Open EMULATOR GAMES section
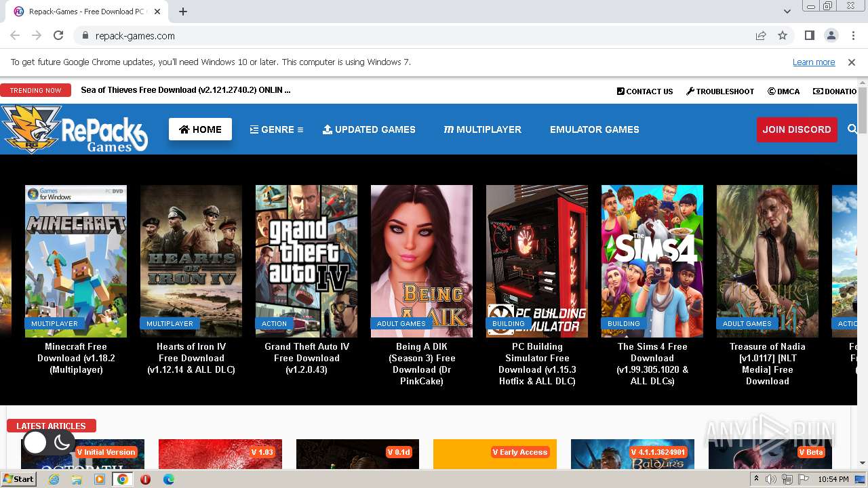Image resolution: width=868 pixels, height=488 pixels. point(594,129)
